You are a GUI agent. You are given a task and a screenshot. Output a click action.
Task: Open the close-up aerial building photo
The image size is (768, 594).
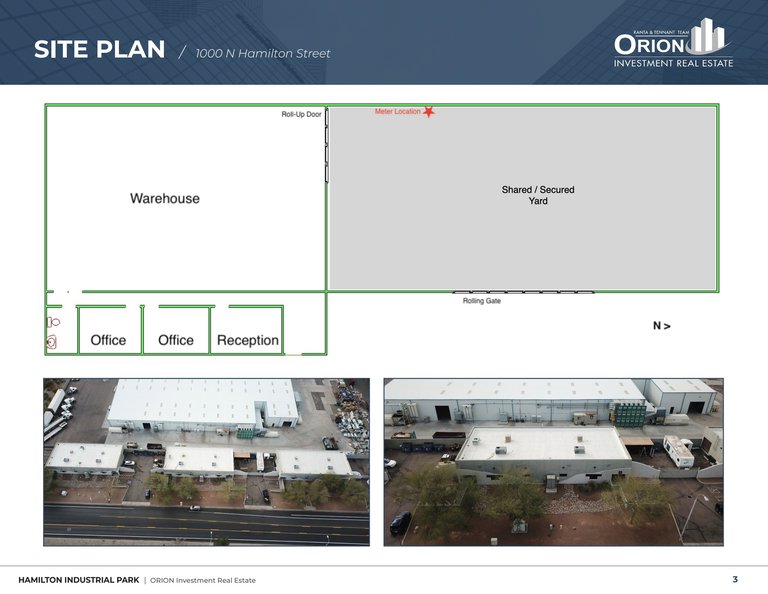(553, 462)
